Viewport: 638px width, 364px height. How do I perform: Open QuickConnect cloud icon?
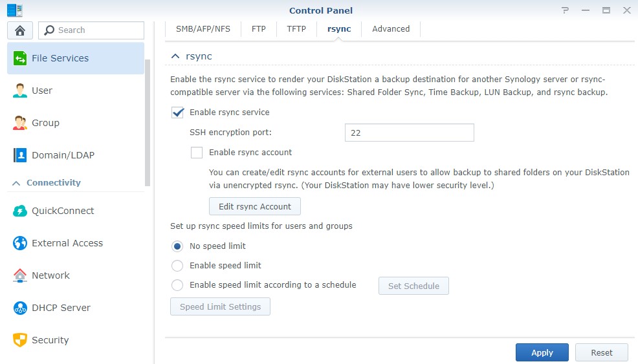tap(20, 211)
